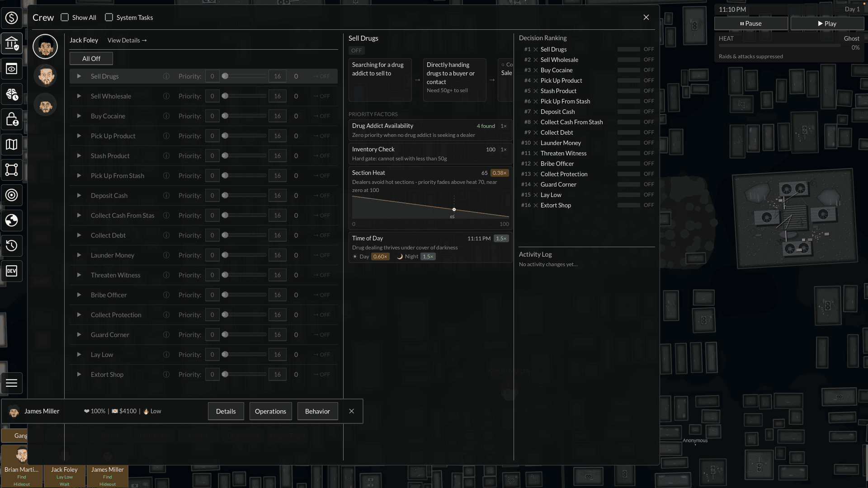Adjust the Bribe Officer priority slider

click(x=244, y=295)
